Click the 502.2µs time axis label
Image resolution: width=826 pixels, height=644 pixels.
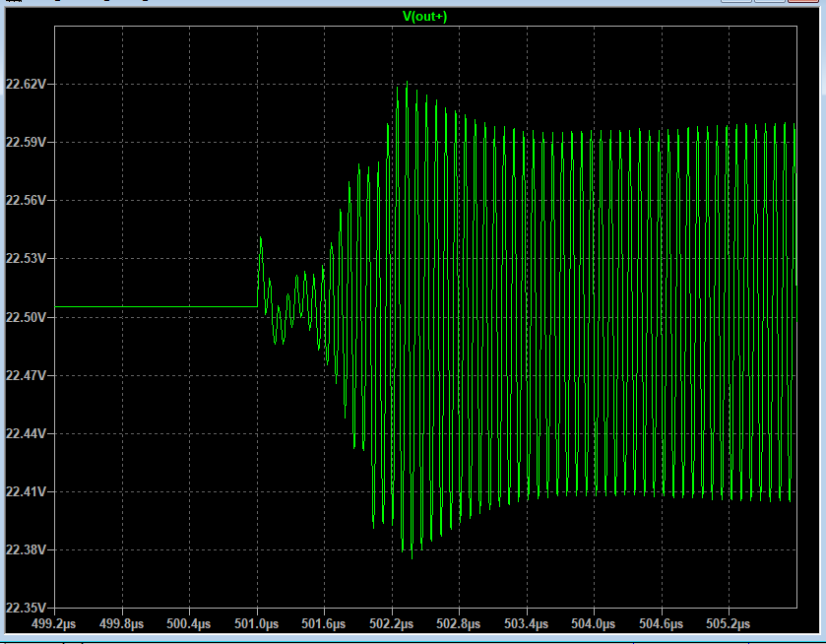pos(392,624)
